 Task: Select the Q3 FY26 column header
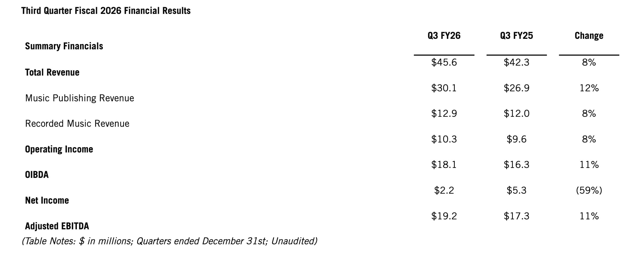(444, 36)
